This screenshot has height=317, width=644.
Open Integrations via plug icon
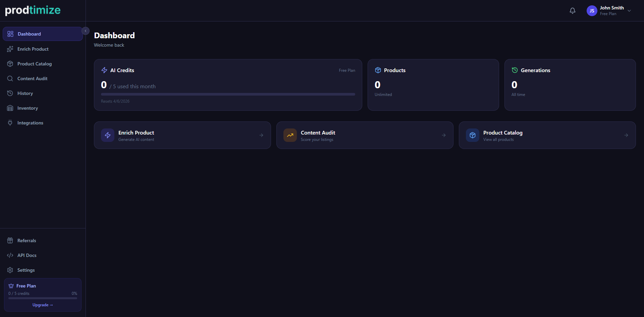[x=10, y=123]
